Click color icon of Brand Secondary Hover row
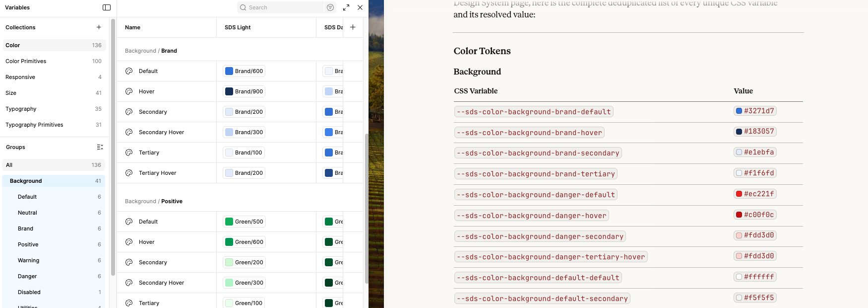The image size is (868, 308). point(129,132)
